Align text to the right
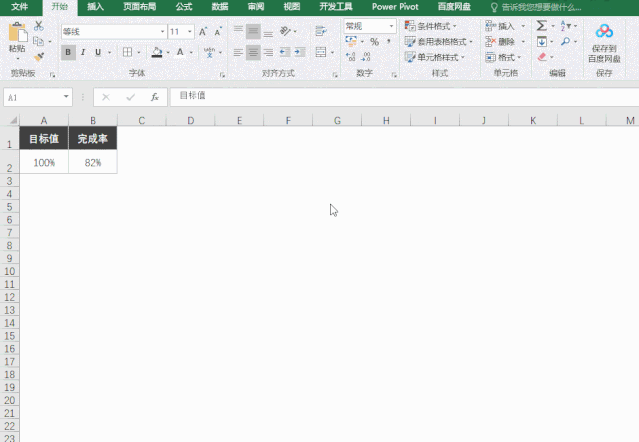Viewport: 639px width, 442px height. pos(268,52)
